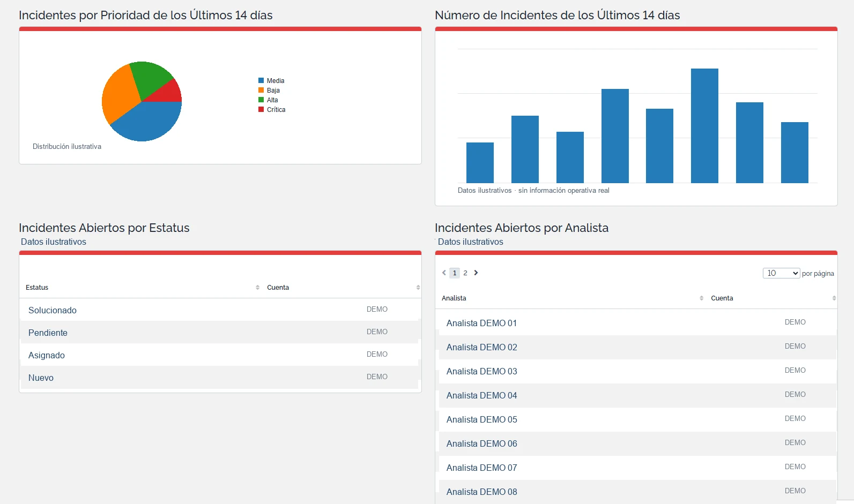The width and height of the screenshot is (854, 504).
Task: Sort analyst table by Analista column
Action: [x=701, y=298]
